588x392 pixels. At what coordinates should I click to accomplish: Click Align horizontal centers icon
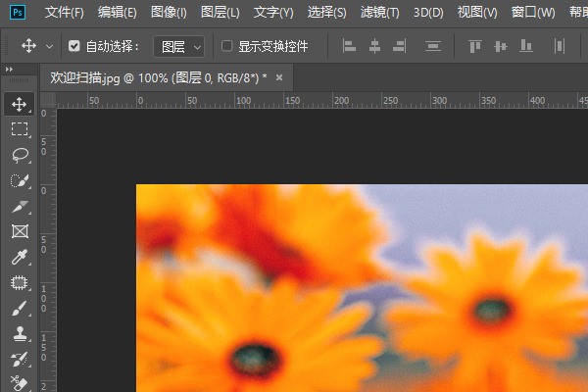pos(374,46)
